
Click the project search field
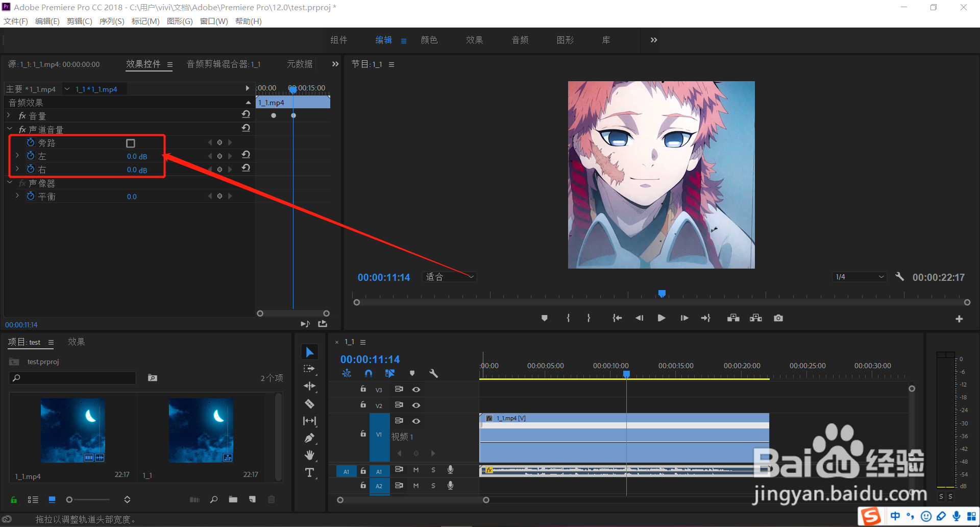(72, 378)
